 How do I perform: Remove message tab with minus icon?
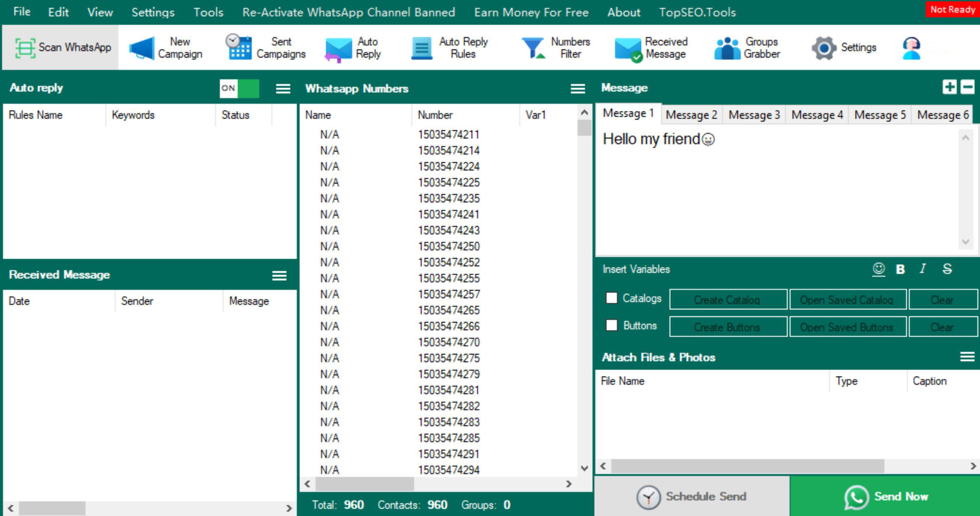(x=968, y=87)
